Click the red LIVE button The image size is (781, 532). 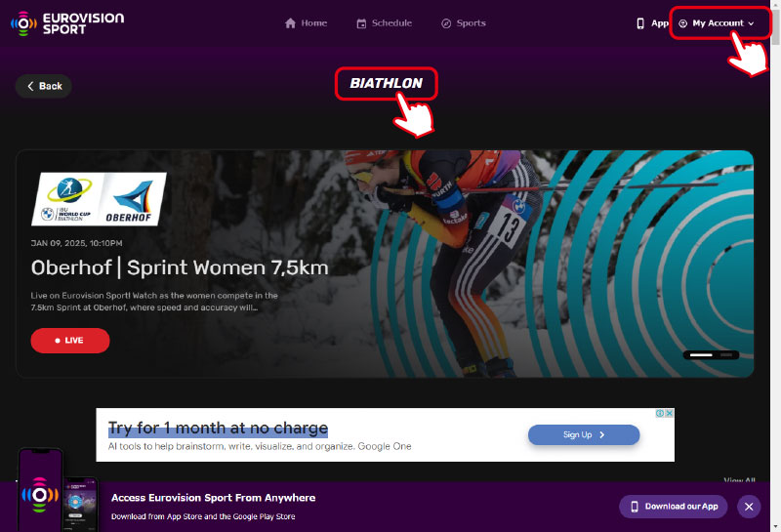tap(70, 341)
